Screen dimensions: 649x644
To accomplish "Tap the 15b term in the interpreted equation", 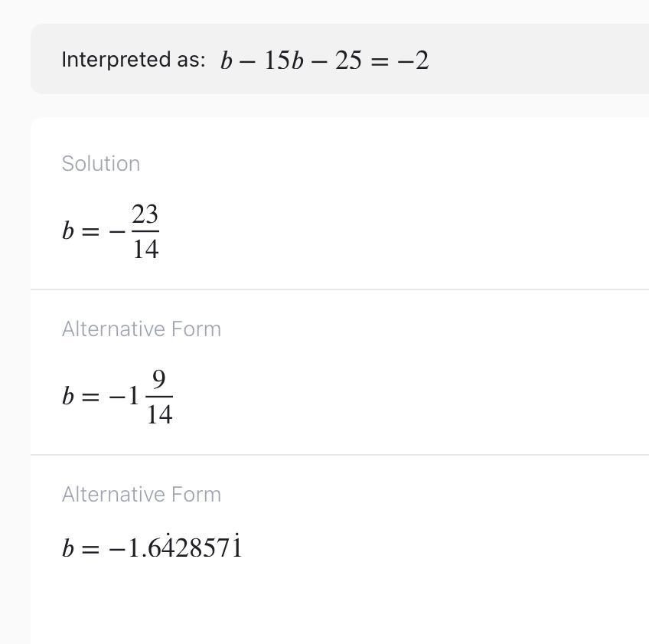I will click(283, 60).
